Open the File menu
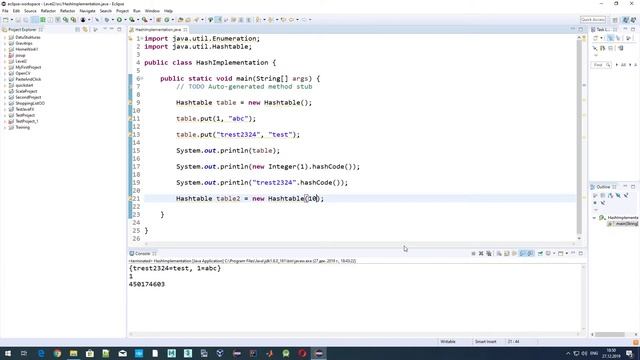The height and width of the screenshot is (360, 640). click(x=5, y=11)
